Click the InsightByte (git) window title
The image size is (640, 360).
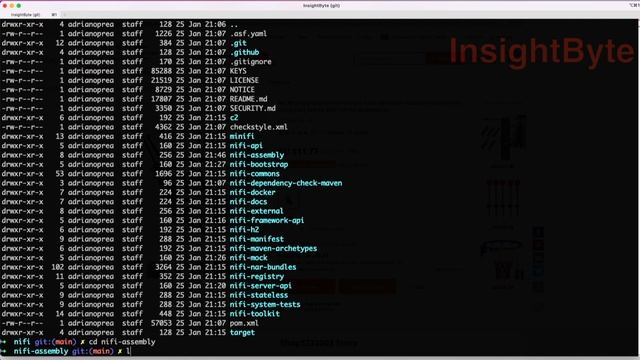click(321, 6)
